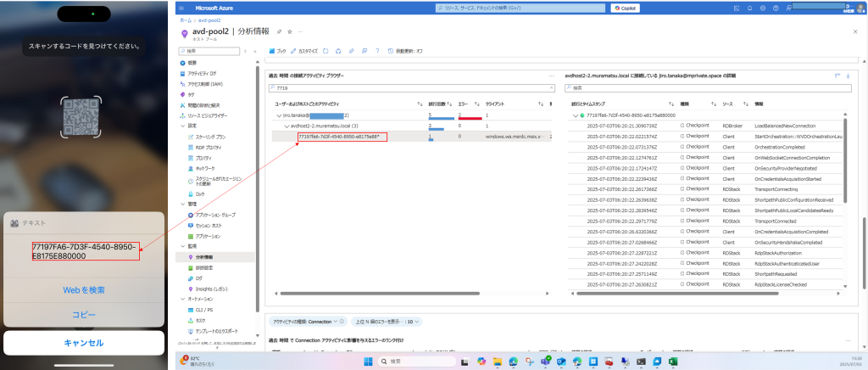Open 上位 N 個のエラーを表示 dropdown
The width and height of the screenshot is (868, 370).
coord(387,322)
